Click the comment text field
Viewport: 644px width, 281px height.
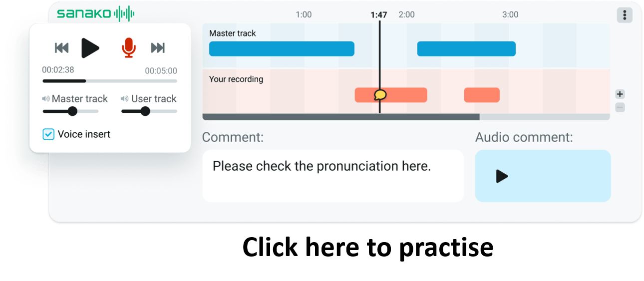(333, 176)
